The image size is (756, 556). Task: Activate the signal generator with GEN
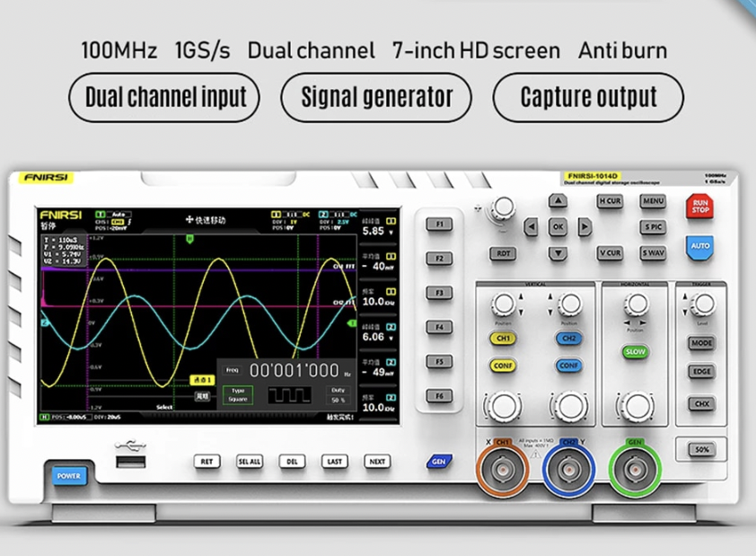pyautogui.click(x=439, y=462)
